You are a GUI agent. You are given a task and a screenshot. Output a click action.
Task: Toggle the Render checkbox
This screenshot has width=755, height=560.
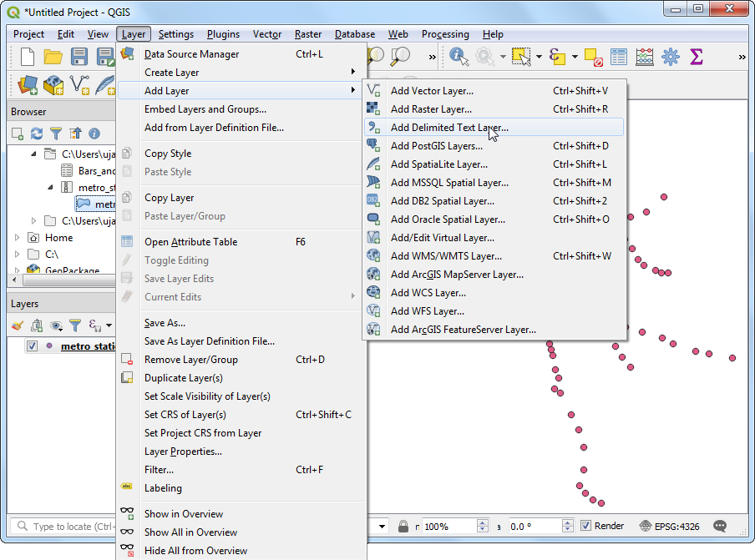pyautogui.click(x=586, y=527)
